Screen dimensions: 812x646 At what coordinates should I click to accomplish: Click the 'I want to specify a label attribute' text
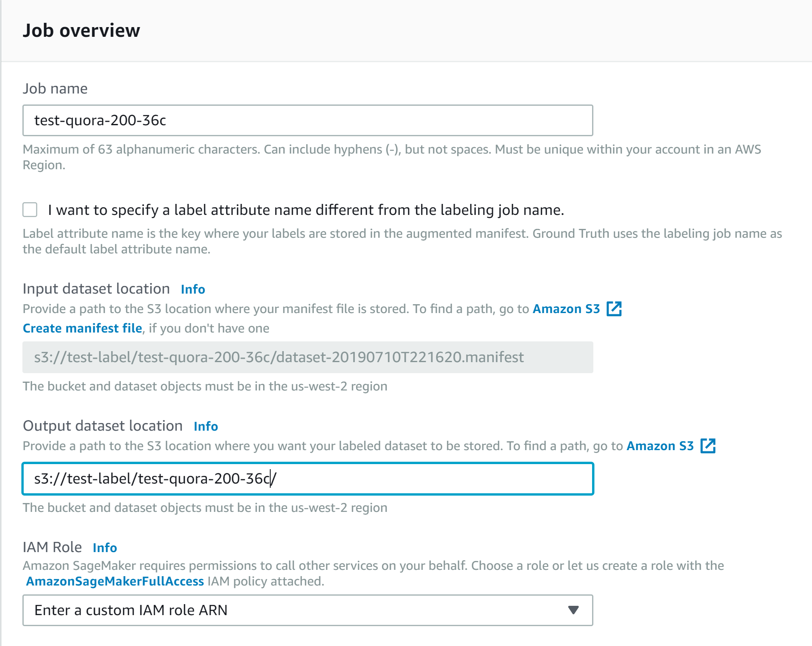tap(305, 210)
